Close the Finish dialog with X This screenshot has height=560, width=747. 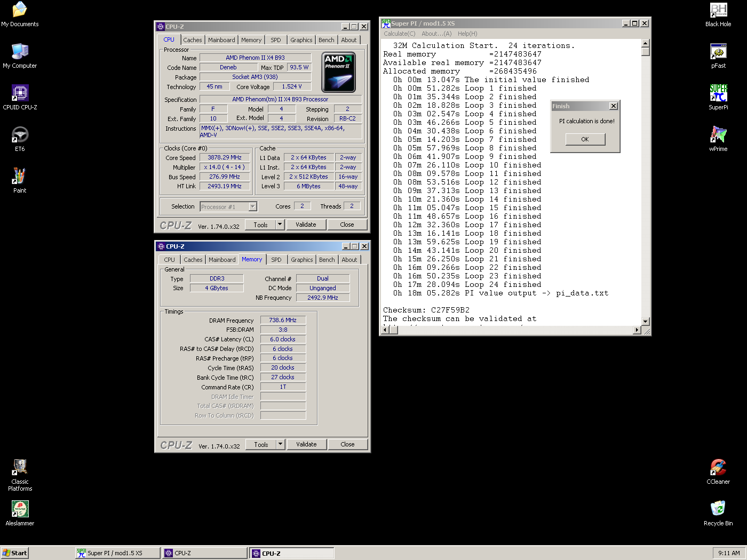point(614,106)
